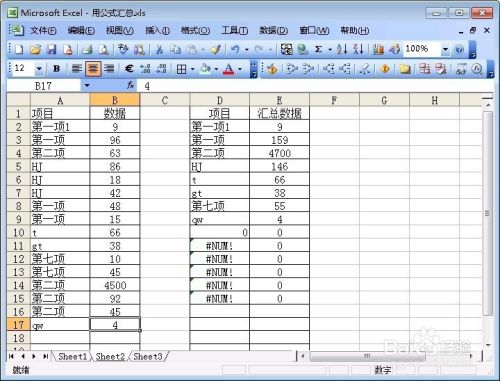Sort descending with the Z-A icon
The image size is (500, 381).
pos(358,50)
